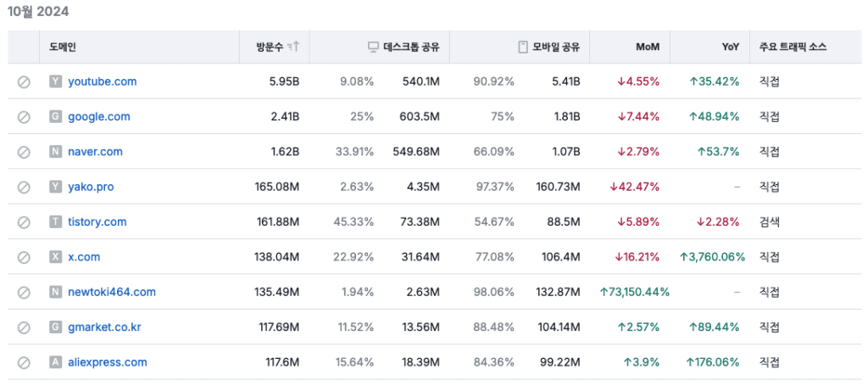Click the ↓2.28% YoY value

717,222
